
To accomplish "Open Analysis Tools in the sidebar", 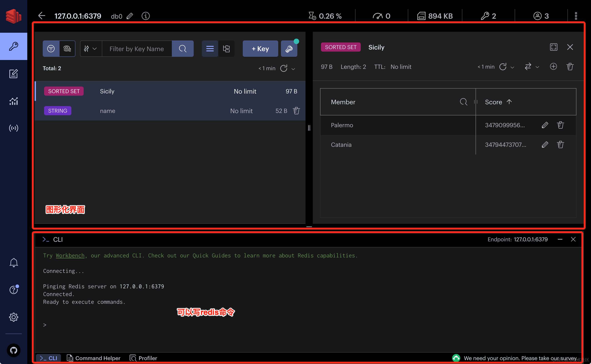I will point(13,101).
